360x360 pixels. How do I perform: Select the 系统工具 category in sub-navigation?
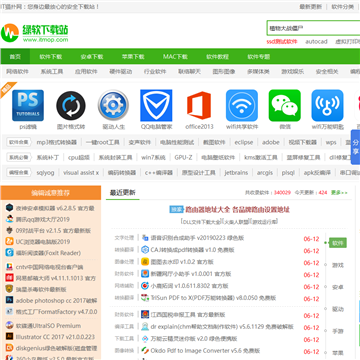coord(52,71)
